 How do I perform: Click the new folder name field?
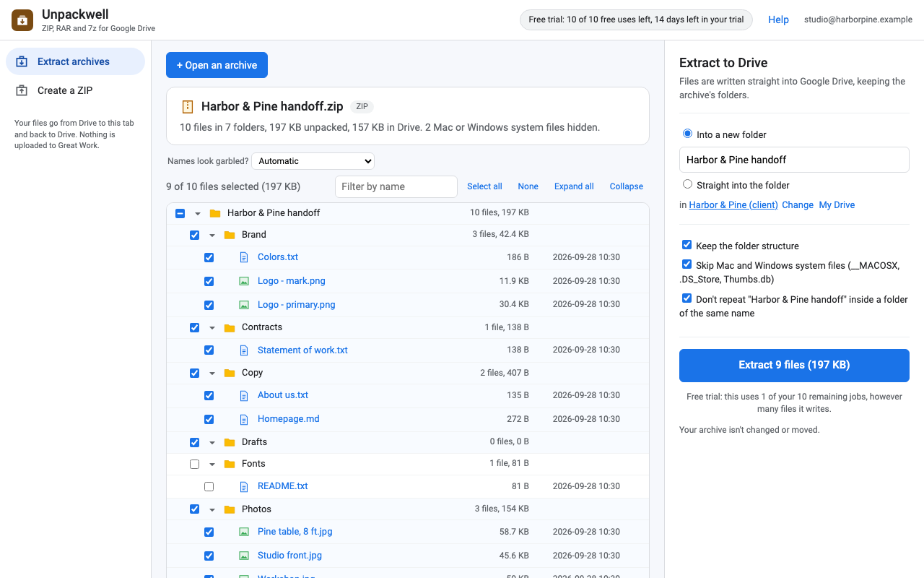(794, 160)
